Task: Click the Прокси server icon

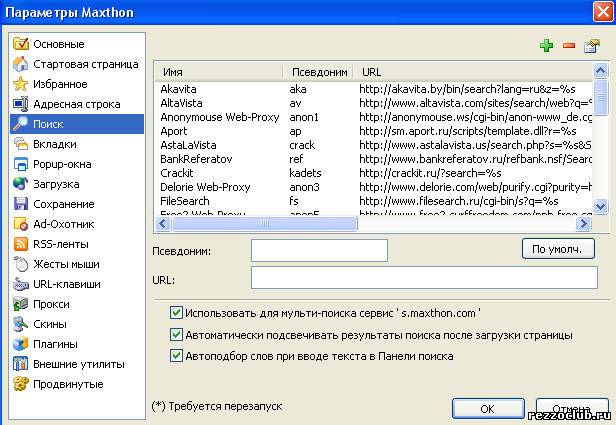Action: 21,304
